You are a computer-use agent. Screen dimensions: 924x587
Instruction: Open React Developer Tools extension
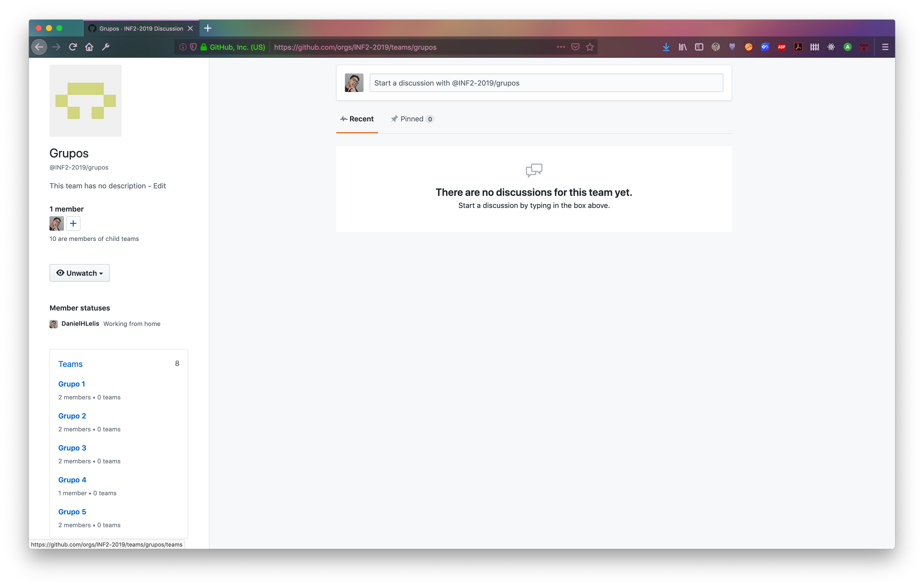[831, 47]
